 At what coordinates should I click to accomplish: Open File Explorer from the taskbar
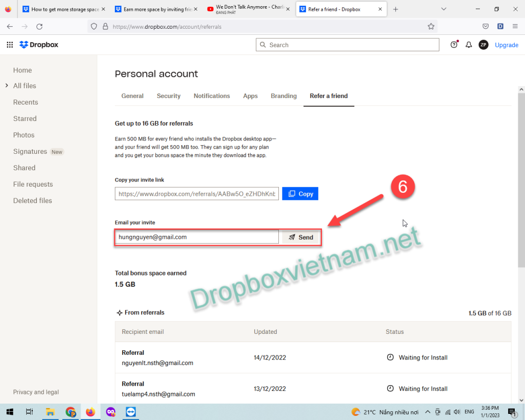point(50,412)
